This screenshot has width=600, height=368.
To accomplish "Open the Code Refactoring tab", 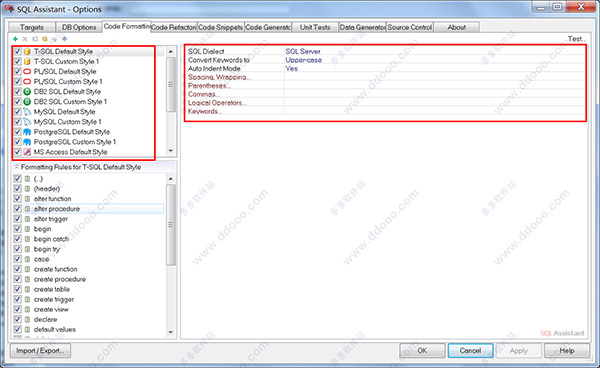I will tap(174, 27).
